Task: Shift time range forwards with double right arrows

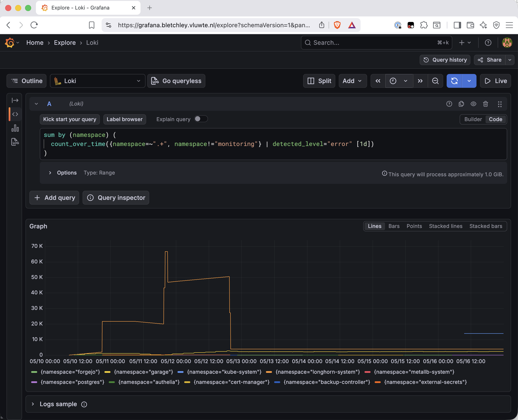Action: [x=420, y=81]
